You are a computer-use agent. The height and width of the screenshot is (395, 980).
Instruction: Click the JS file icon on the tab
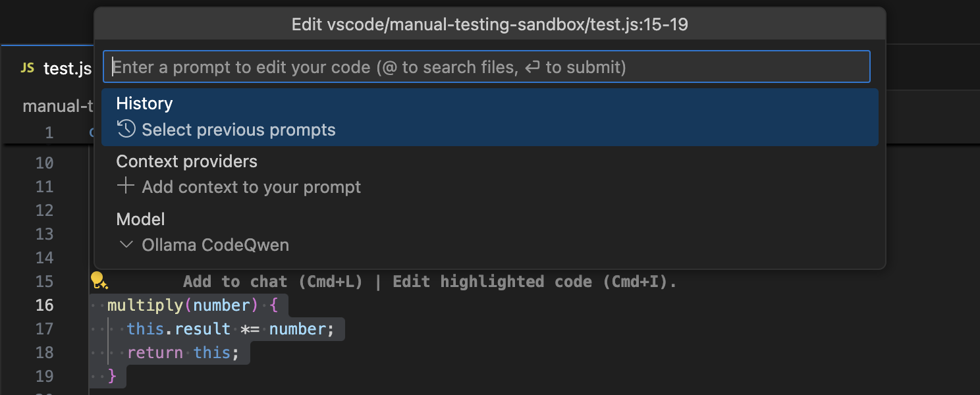28,68
